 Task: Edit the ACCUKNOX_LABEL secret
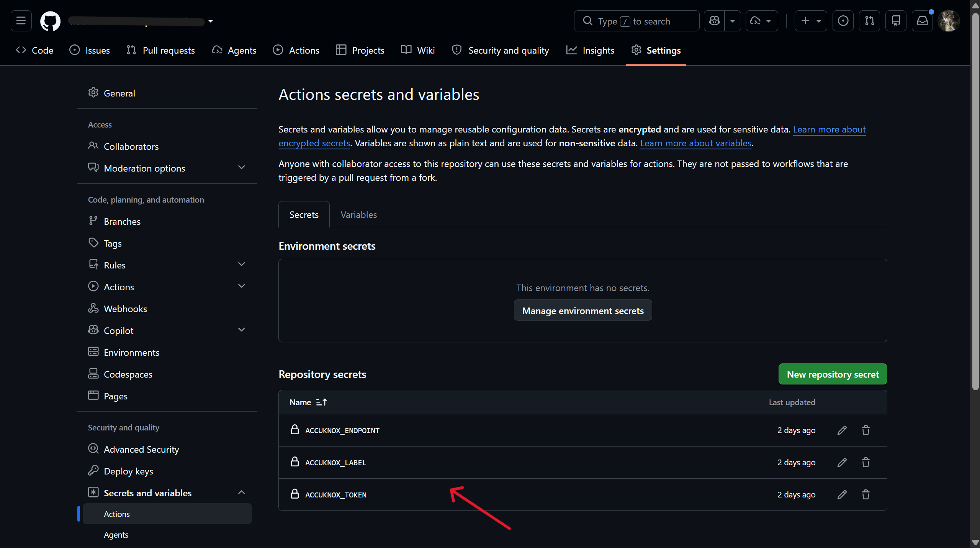click(842, 462)
